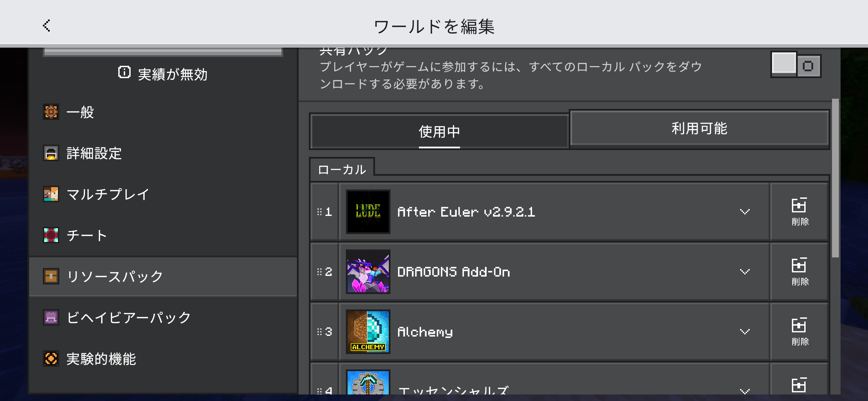868x401 pixels.
Task: Toggle the shared pack download switch
Action: click(795, 65)
